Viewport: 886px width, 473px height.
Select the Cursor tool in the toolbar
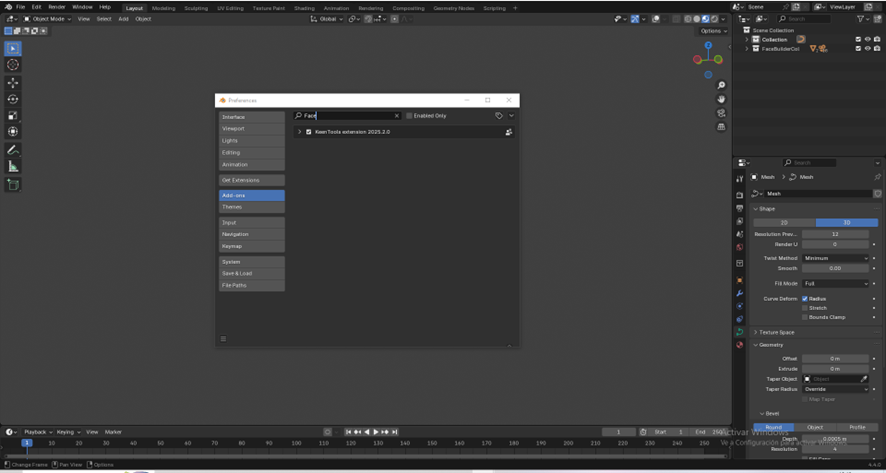[13, 65]
